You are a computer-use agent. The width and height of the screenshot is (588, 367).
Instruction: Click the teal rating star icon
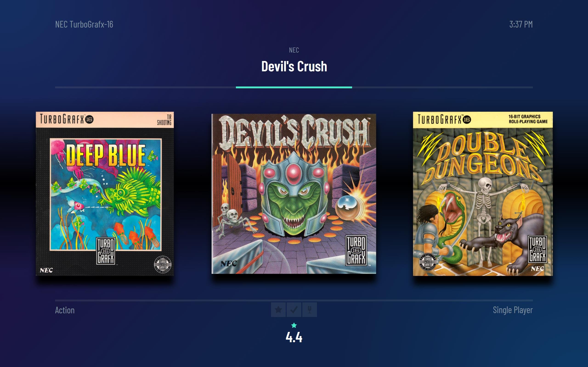tap(294, 325)
